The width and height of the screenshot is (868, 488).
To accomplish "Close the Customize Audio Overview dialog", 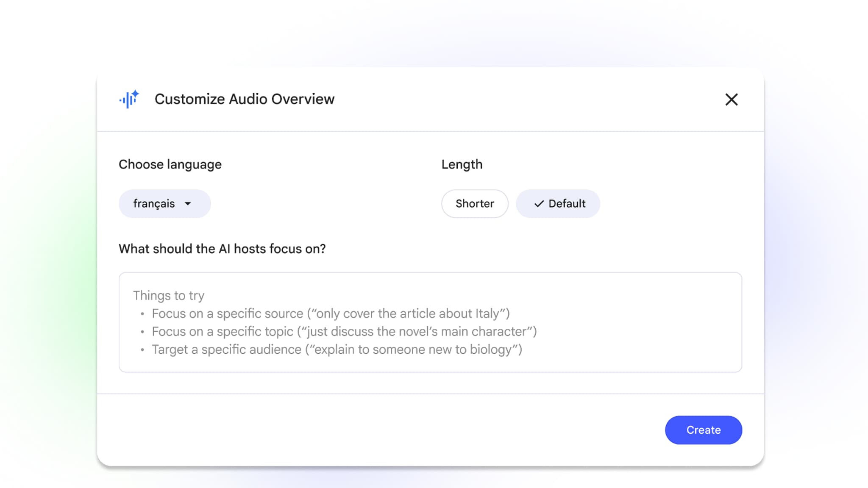I will pos(731,100).
